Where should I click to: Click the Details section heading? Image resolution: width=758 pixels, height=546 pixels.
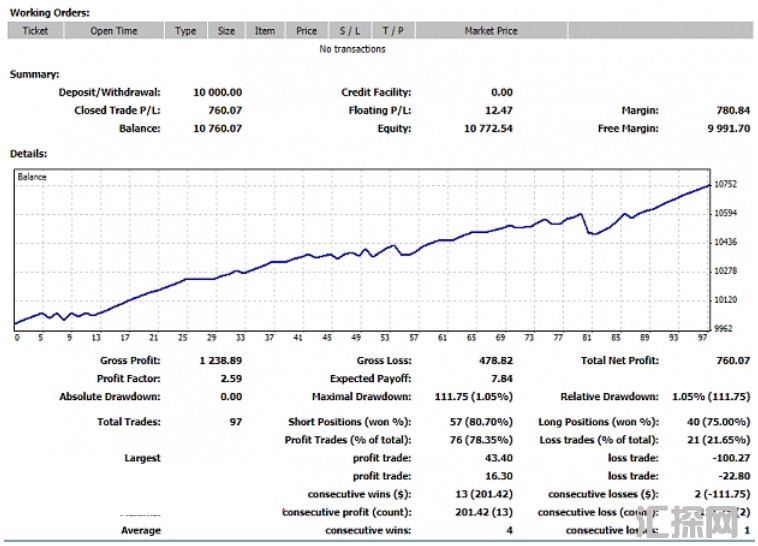29,154
